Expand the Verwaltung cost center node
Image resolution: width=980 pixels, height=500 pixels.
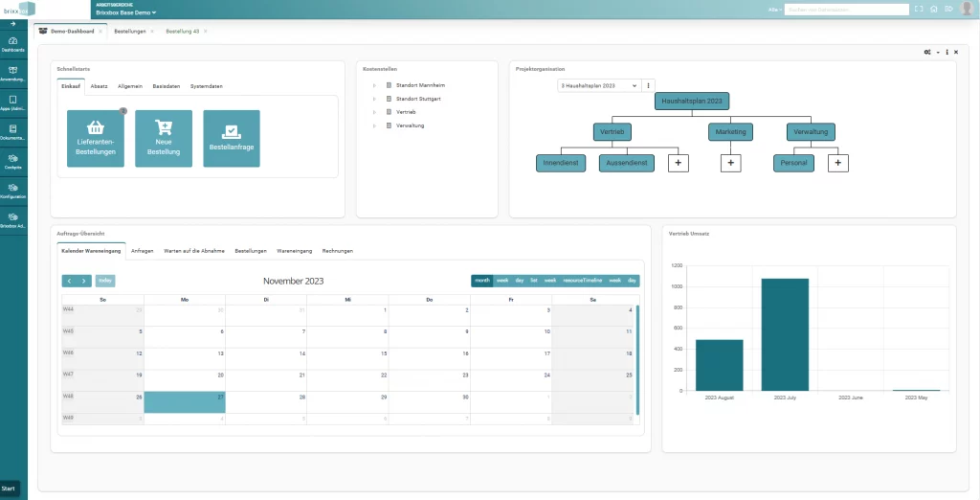[374, 125]
